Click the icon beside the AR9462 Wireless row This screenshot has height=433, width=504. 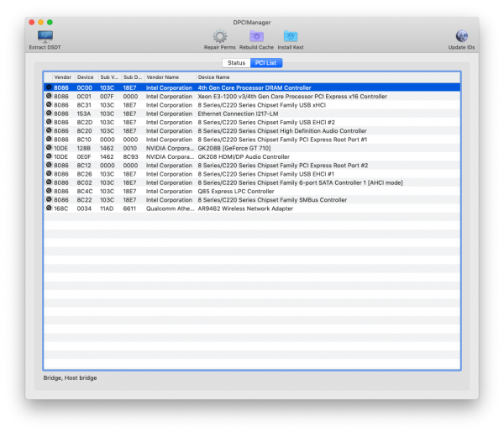48,208
